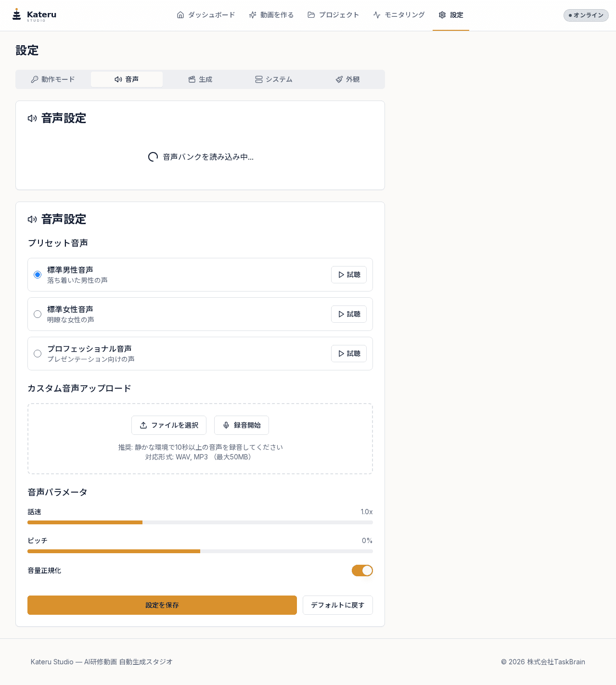
Task: Click the gear icon beside 設定
Action: click(442, 15)
